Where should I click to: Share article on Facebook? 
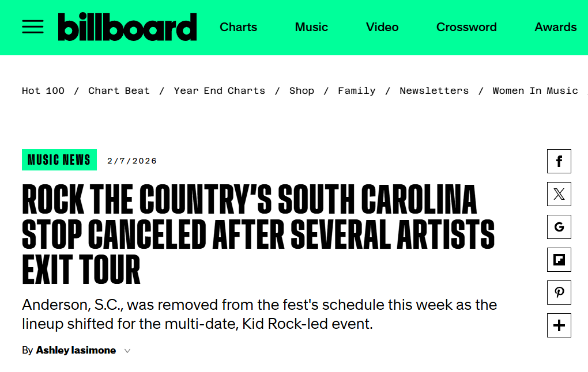tap(559, 161)
